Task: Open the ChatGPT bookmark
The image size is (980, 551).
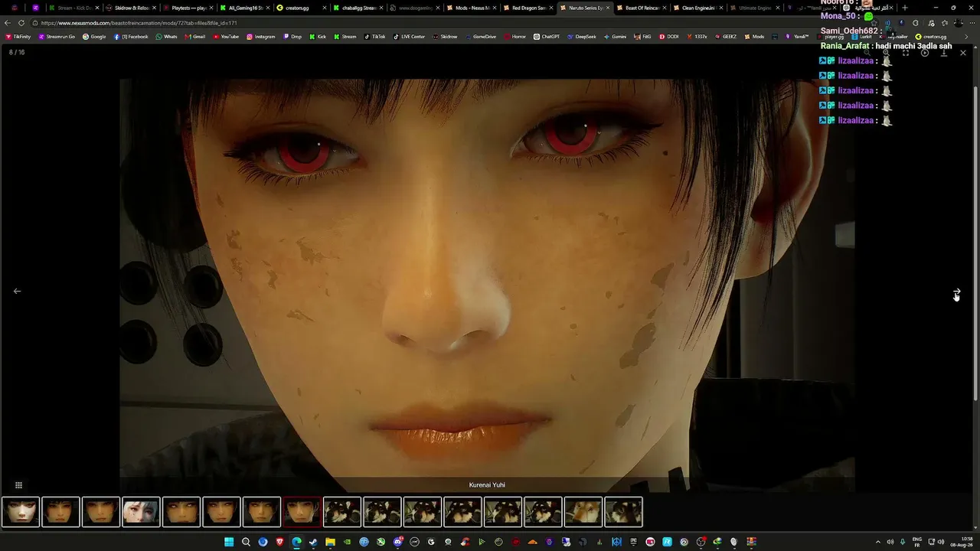Action: point(547,37)
